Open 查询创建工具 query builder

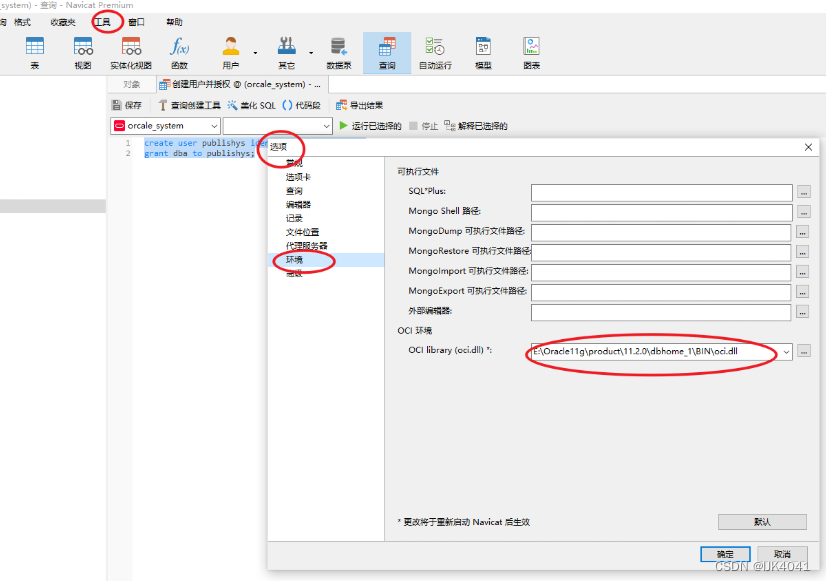(189, 105)
